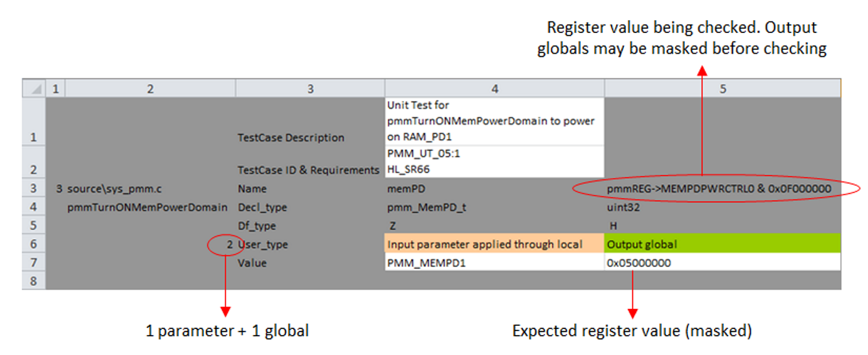Select the 'User_type' label cell
The height and width of the screenshot is (355, 868).
tap(263, 244)
